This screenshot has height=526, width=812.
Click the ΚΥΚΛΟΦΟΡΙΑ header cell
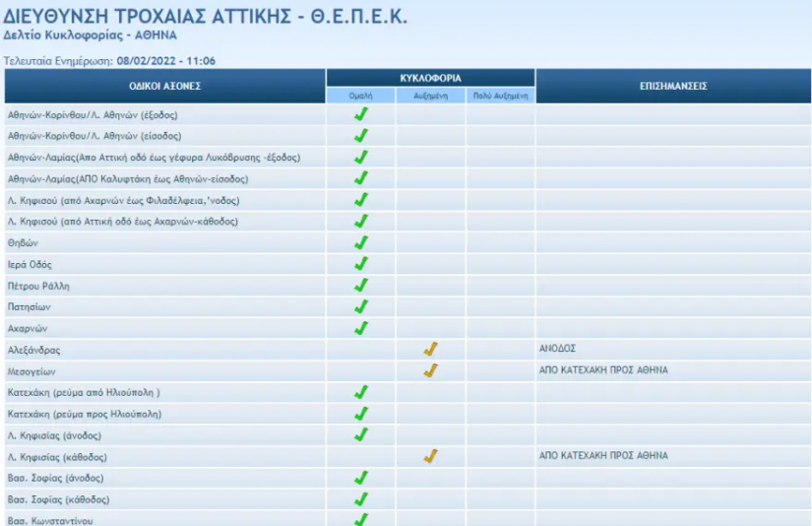point(431,77)
